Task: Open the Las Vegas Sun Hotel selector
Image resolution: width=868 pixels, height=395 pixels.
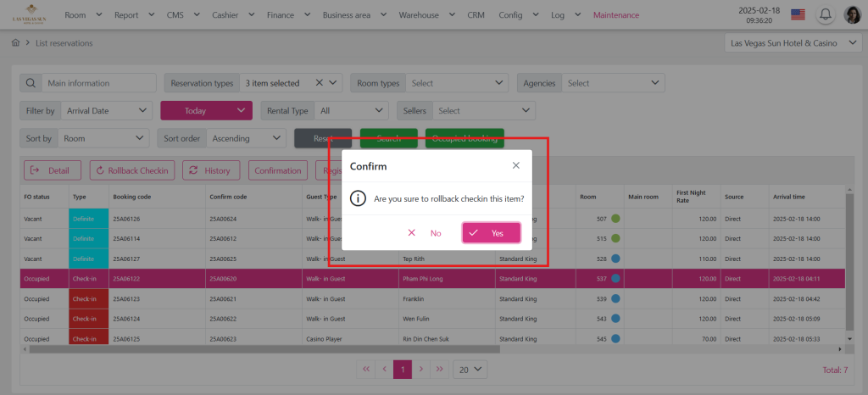Action: point(793,43)
